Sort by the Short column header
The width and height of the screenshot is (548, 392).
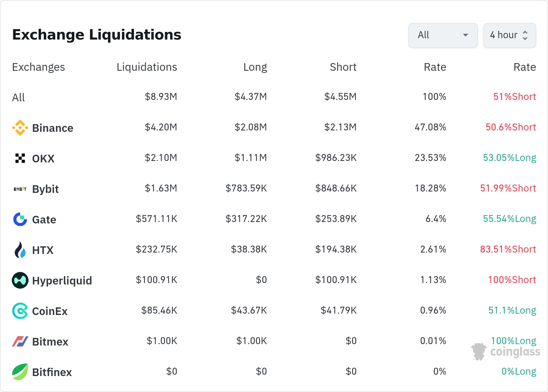[x=343, y=67]
